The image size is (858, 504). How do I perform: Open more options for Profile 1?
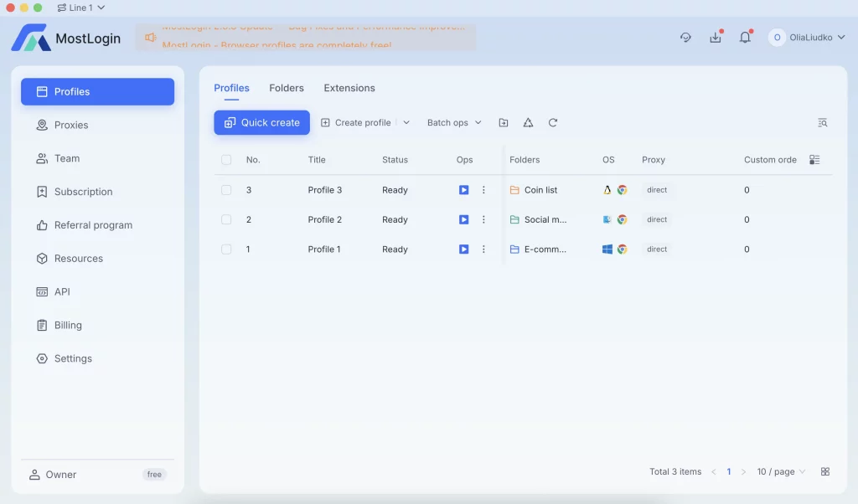[483, 249]
